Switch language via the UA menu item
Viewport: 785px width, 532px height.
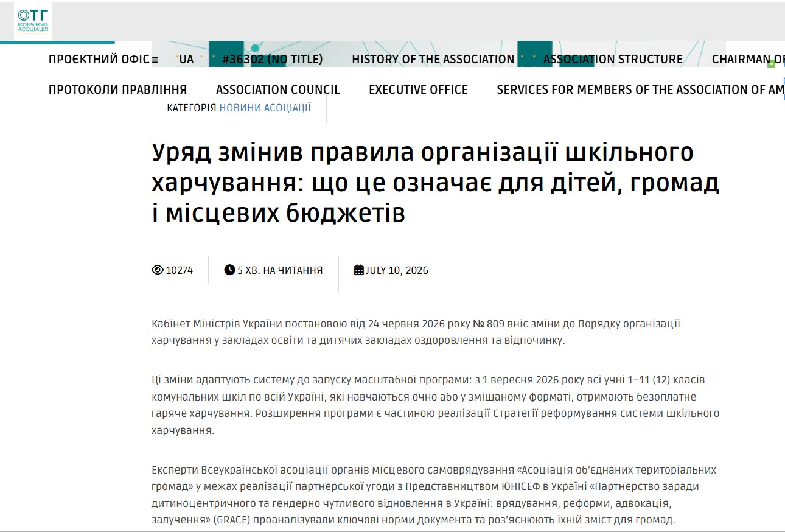click(x=186, y=60)
